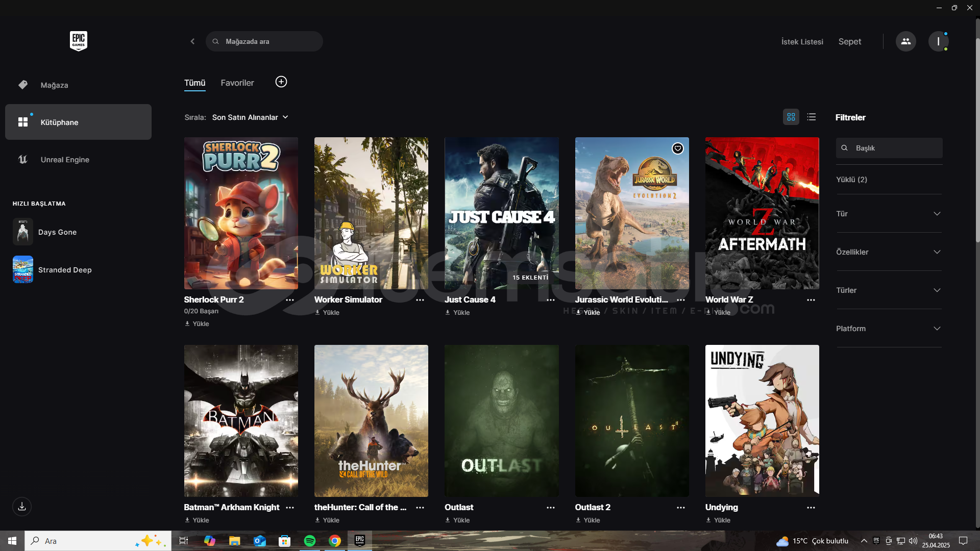Switch to grid view
Viewport: 980px width, 551px height.
click(791, 117)
